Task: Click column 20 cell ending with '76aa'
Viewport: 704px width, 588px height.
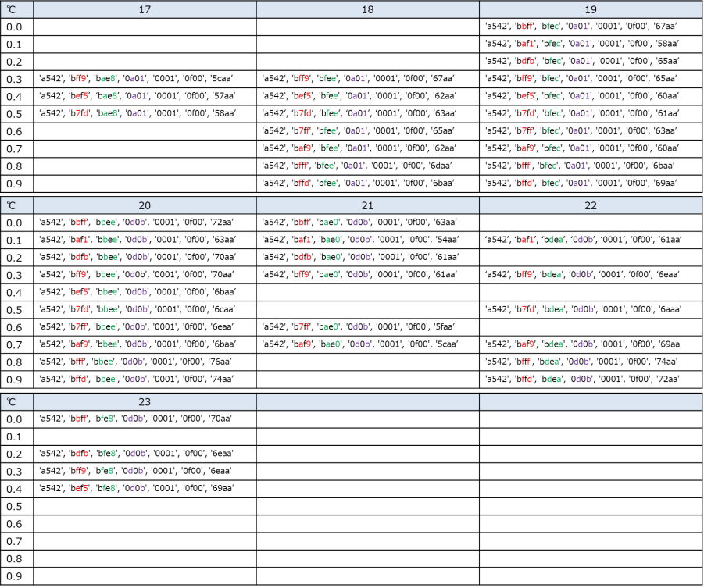Action: click(x=145, y=362)
